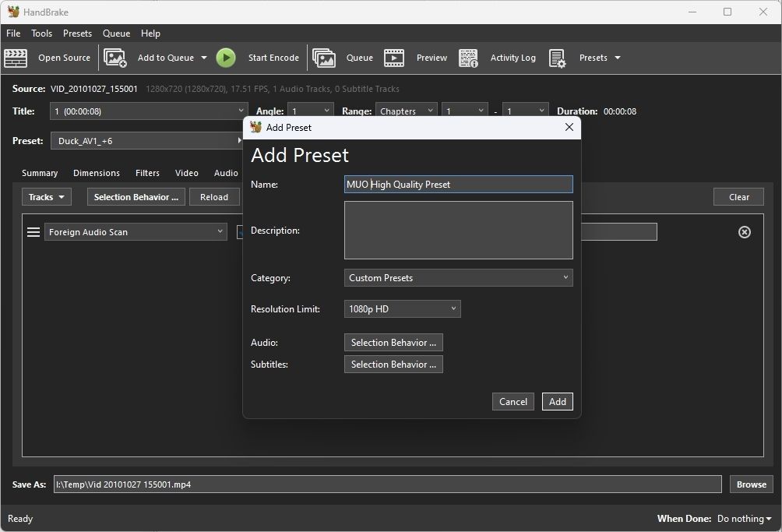Open the Foreign Audio Scan track selector

click(136, 231)
